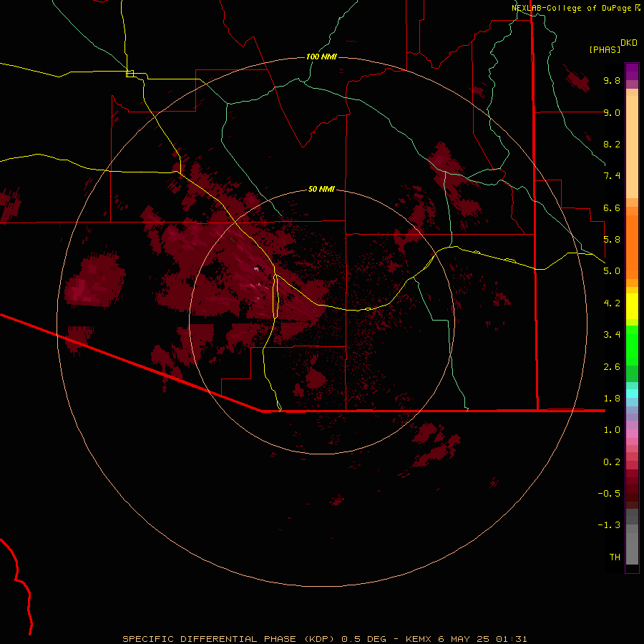Click the '0.5 DEG' elevation angle text
This screenshot has height=644, width=644.
click(364, 639)
